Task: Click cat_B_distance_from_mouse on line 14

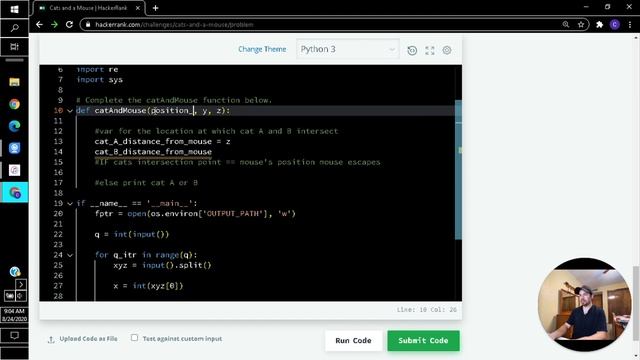Action: [153, 152]
